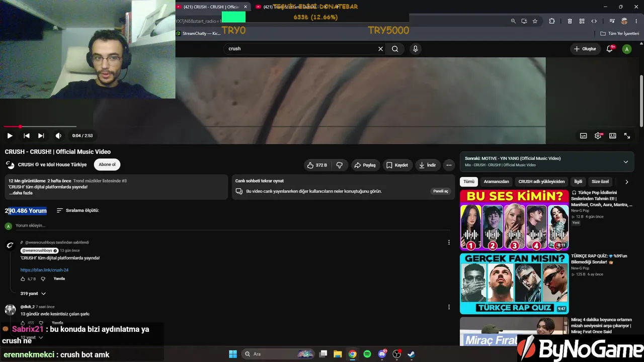The width and height of the screenshot is (644, 362).
Task: Open Spotify from the taskbar
Action: (x=367, y=354)
